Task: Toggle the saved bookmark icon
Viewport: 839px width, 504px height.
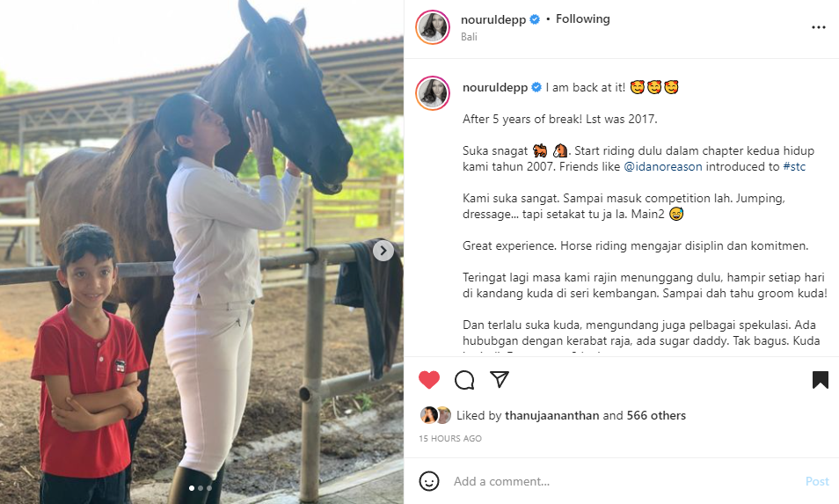Action: (820, 380)
